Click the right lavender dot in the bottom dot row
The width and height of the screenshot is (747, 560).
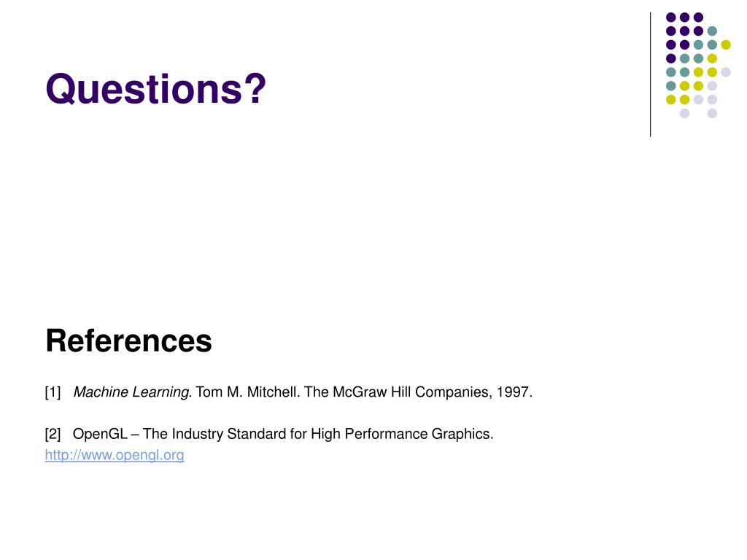(x=712, y=113)
